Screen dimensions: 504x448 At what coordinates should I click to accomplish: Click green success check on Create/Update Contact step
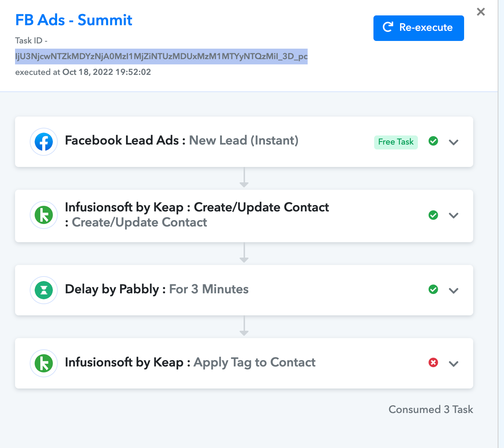[433, 215]
